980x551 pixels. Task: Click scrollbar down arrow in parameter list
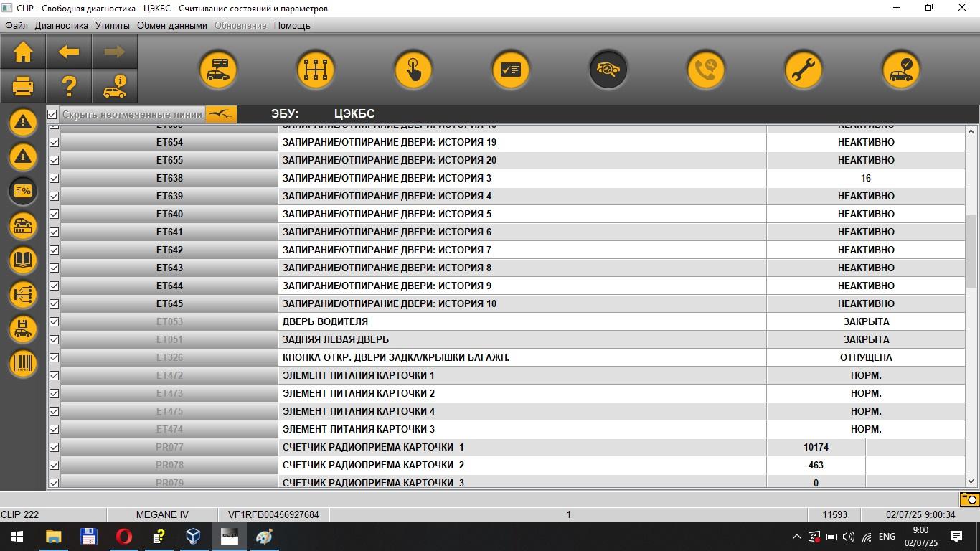point(971,482)
